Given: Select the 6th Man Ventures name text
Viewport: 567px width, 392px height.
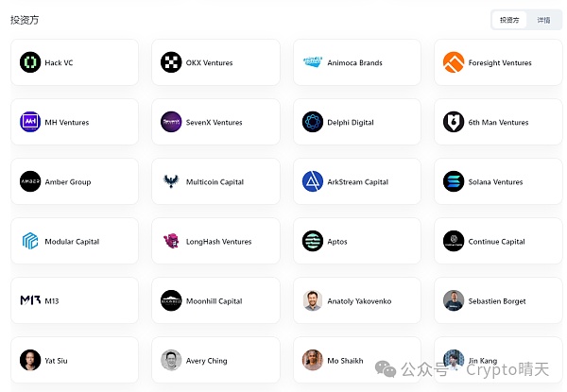Looking at the screenshot, I should (x=498, y=122).
